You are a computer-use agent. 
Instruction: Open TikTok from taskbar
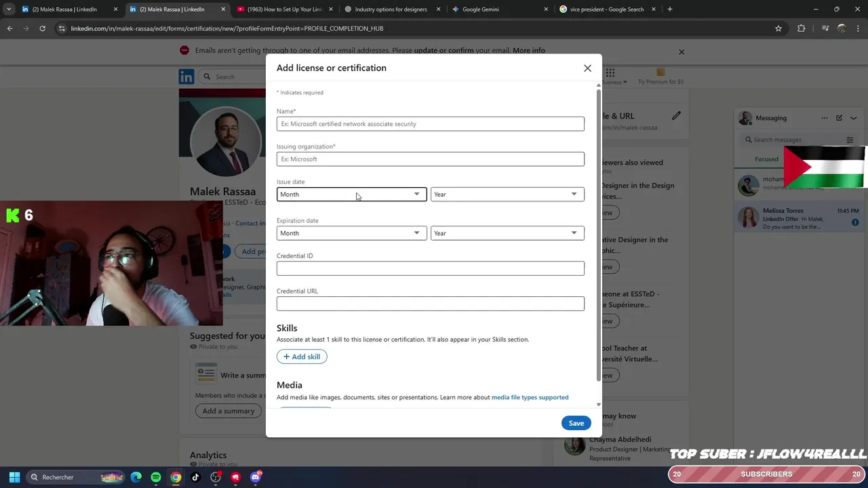pyautogui.click(x=195, y=477)
